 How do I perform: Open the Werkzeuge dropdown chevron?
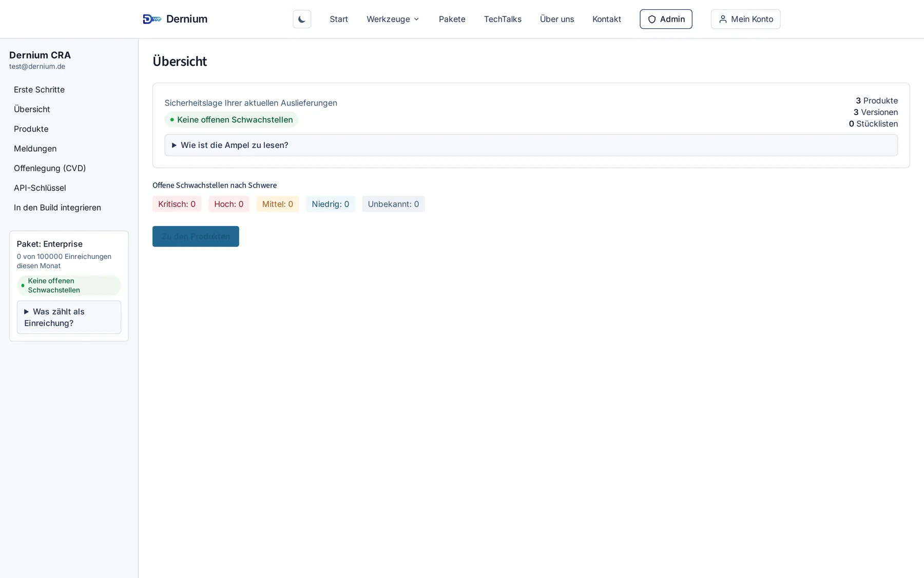416,19
